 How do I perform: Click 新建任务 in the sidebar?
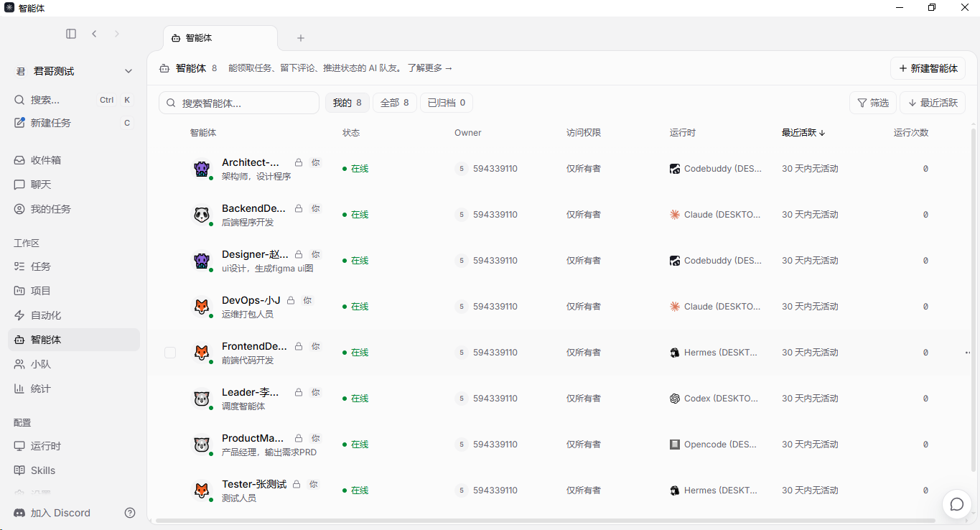click(x=74, y=123)
